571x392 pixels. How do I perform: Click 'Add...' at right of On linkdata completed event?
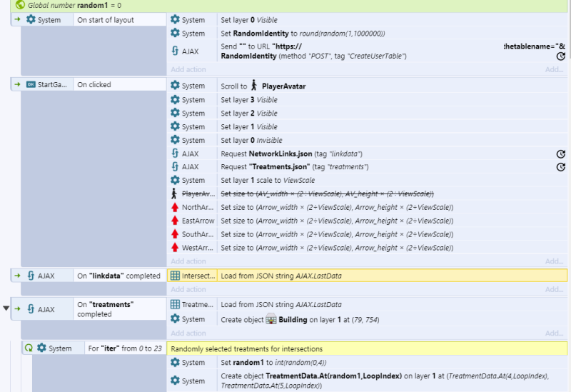click(x=555, y=289)
